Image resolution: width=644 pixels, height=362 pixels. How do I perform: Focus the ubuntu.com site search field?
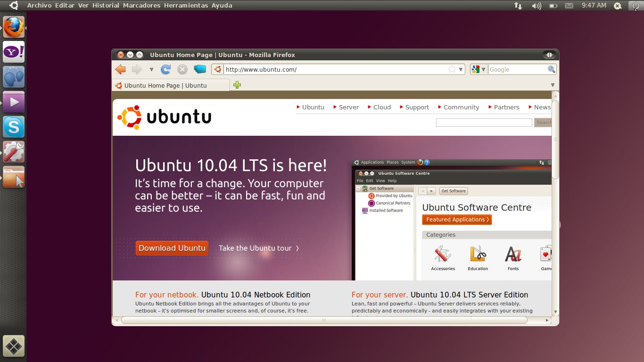[484, 123]
